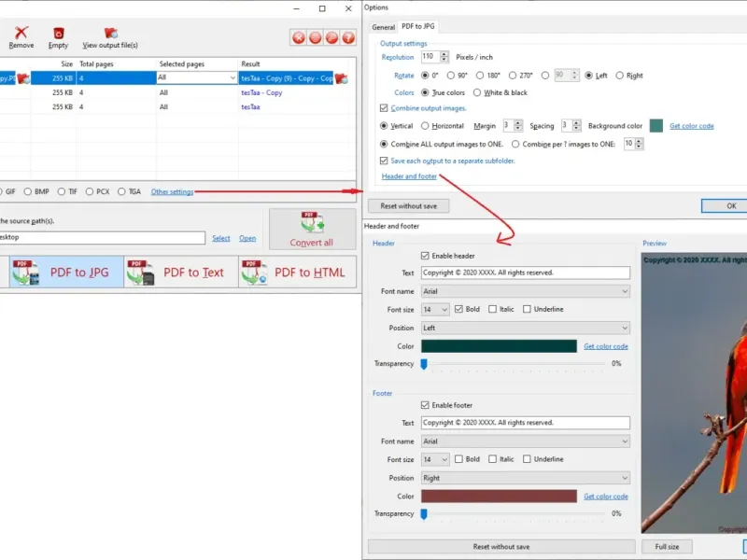Click the Full size preview button
Screen dimensions: 747x560
coord(667,547)
